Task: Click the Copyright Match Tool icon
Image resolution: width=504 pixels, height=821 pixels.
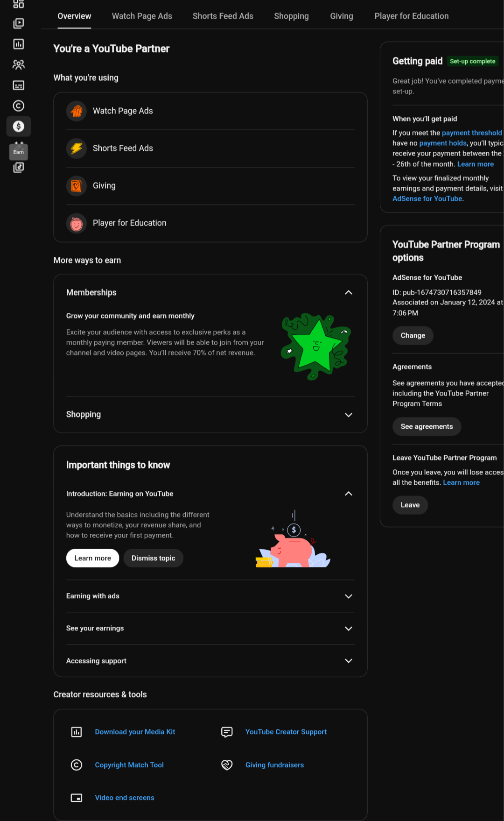Action: tap(77, 765)
